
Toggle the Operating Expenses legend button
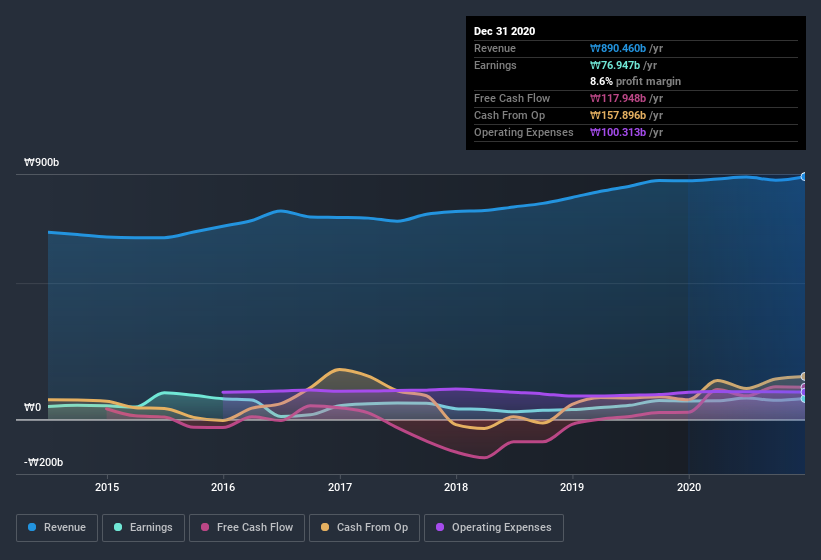pos(494,528)
